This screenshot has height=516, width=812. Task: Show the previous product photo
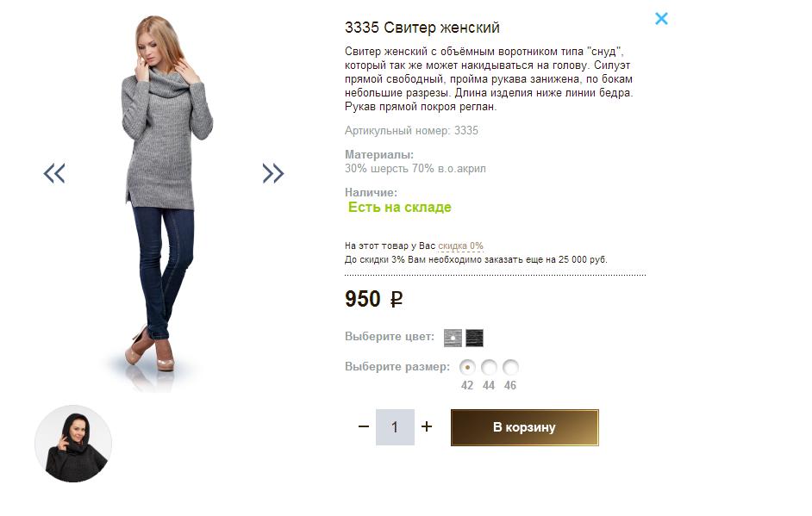click(x=54, y=173)
